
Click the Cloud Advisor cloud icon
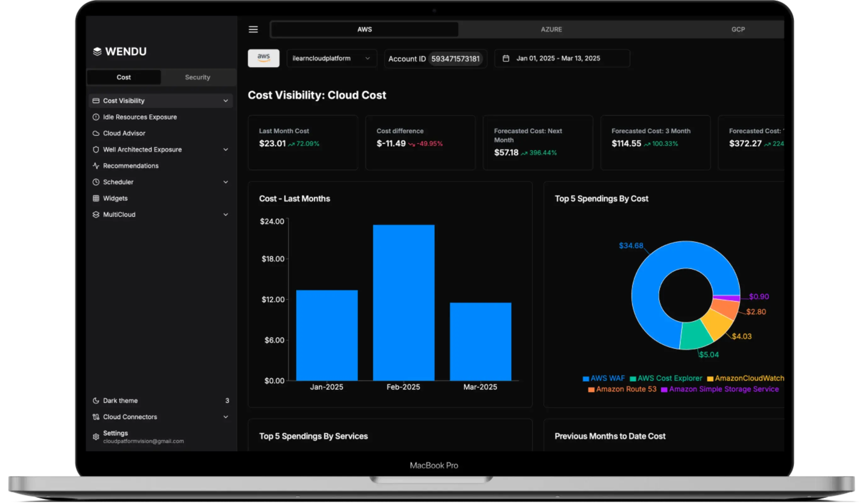[x=96, y=133]
